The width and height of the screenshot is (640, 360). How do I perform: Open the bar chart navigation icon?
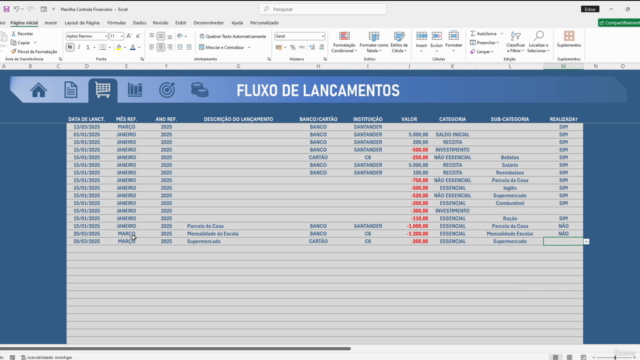[x=135, y=90]
